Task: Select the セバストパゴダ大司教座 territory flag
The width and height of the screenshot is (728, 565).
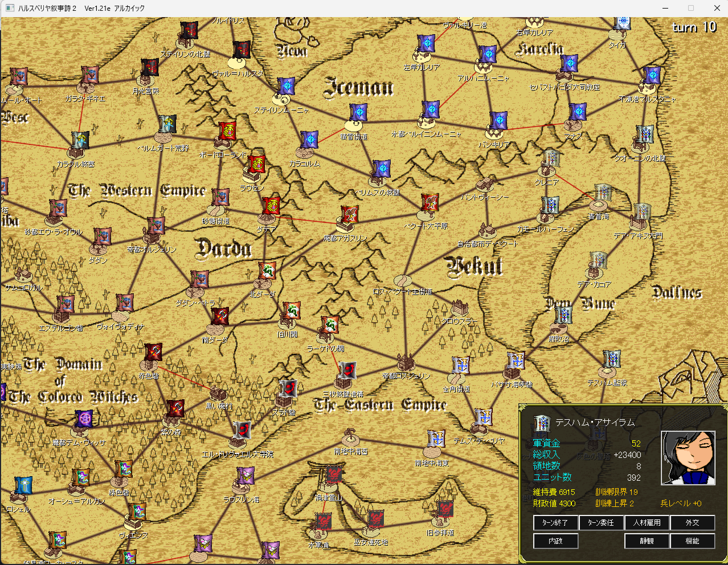Action: pos(569,64)
